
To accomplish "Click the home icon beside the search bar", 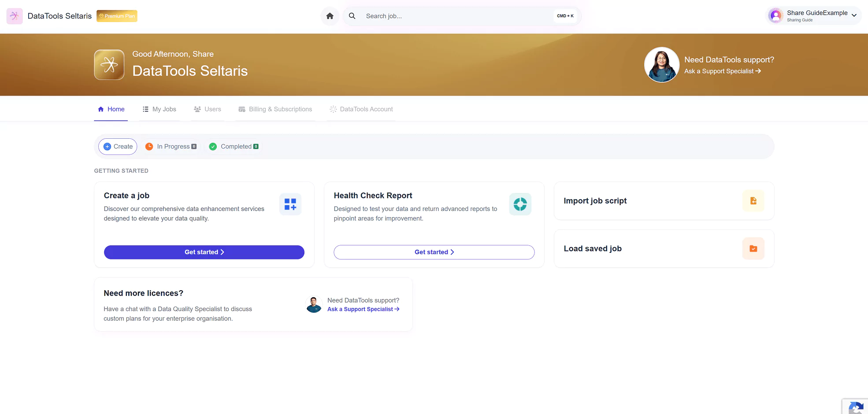I will point(330,16).
